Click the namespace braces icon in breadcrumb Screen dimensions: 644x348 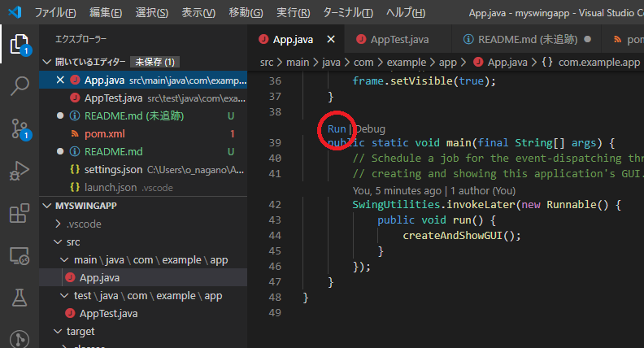coord(547,62)
